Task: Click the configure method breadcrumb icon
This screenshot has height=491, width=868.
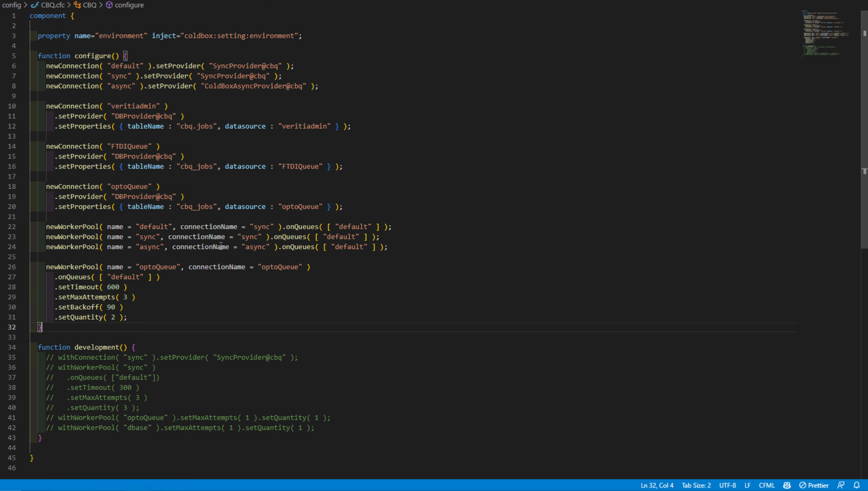Action: click(109, 5)
